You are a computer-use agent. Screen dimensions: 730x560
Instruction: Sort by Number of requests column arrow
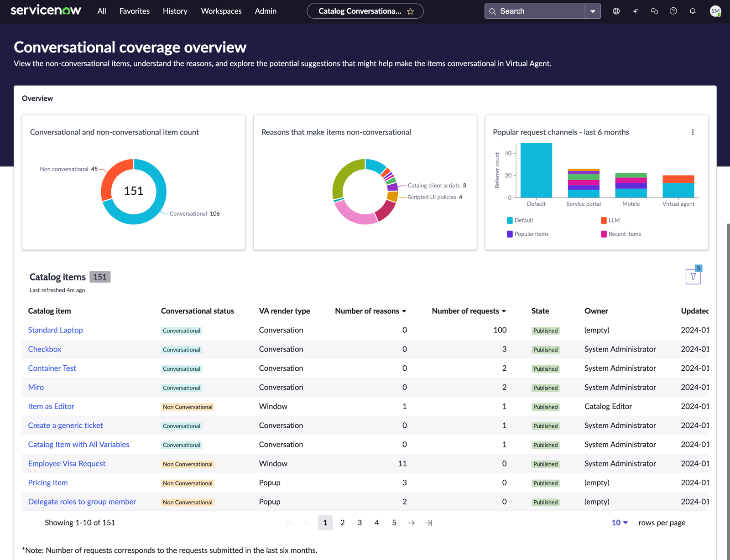pyautogui.click(x=504, y=311)
